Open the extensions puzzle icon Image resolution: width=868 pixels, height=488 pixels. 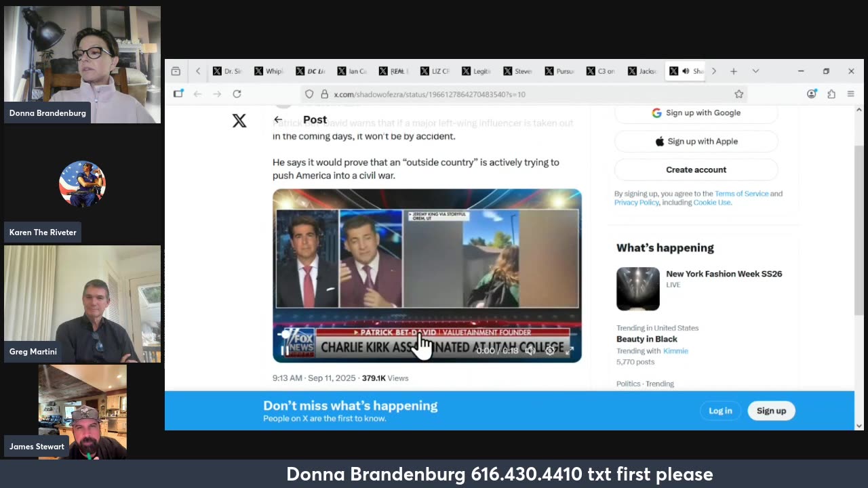(831, 94)
